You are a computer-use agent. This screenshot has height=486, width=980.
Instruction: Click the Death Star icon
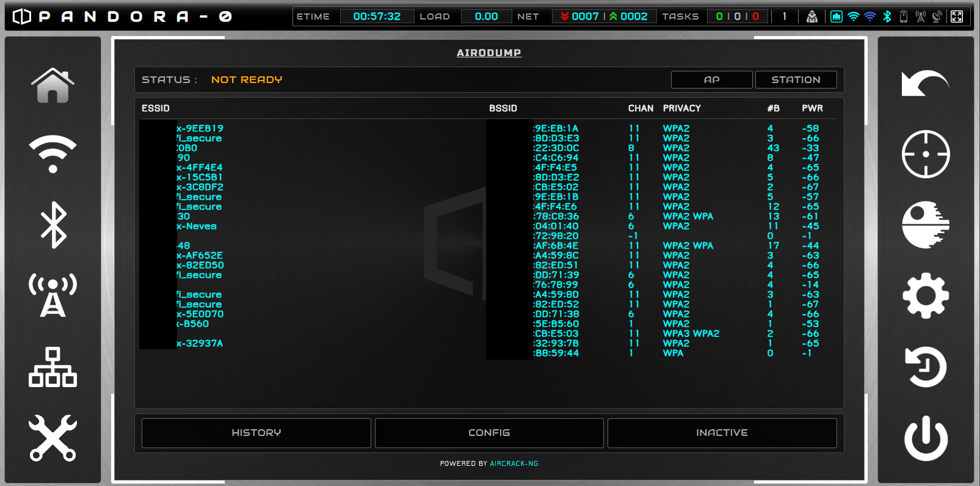coord(926,225)
